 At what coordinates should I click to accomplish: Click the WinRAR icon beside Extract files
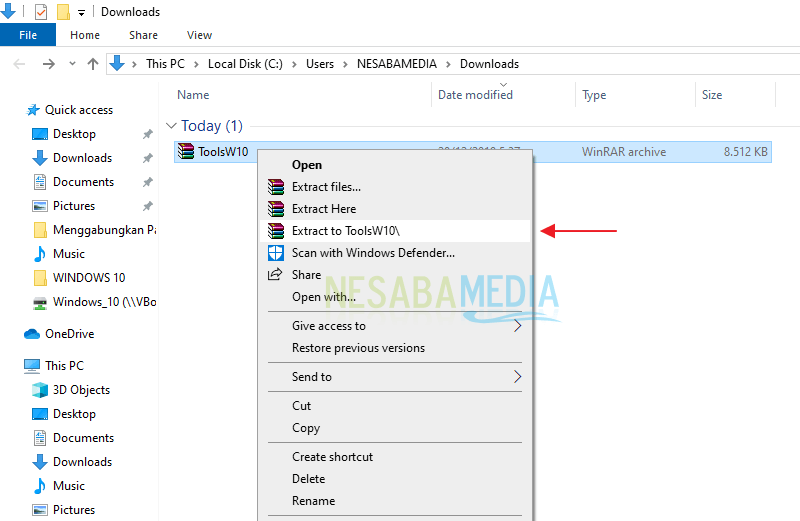tap(276, 187)
